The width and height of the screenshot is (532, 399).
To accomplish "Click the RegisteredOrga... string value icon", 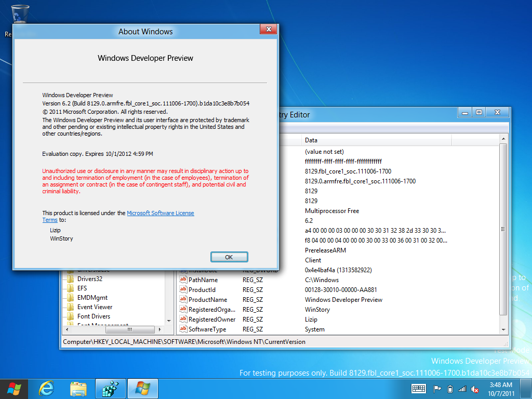I will click(183, 309).
